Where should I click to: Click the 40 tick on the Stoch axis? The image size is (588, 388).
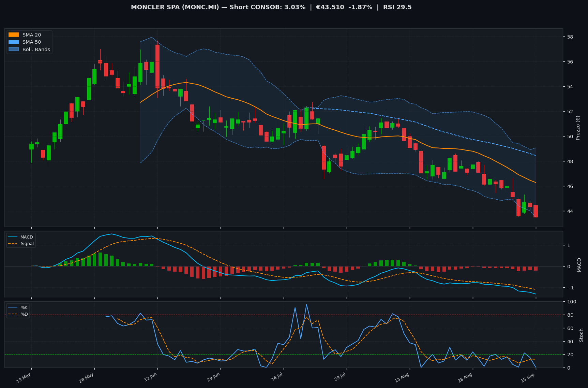click(570, 342)
